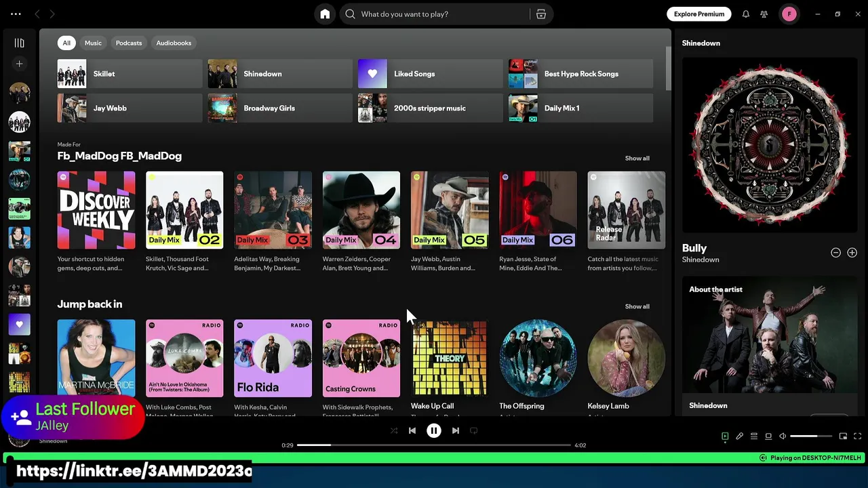Pause the current song
Image resolution: width=868 pixels, height=488 pixels.
tap(434, 430)
